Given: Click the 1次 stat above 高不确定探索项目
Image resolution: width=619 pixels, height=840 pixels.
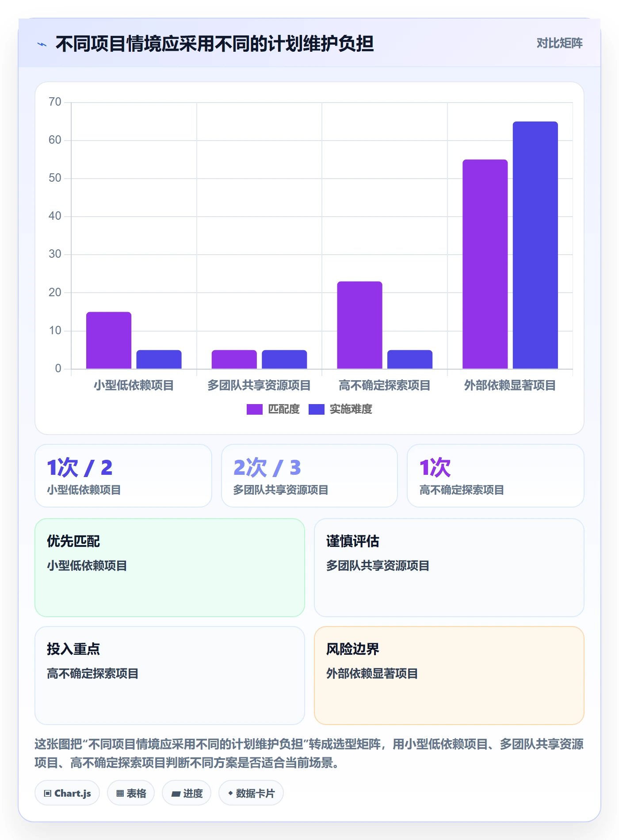Looking at the screenshot, I should (435, 468).
